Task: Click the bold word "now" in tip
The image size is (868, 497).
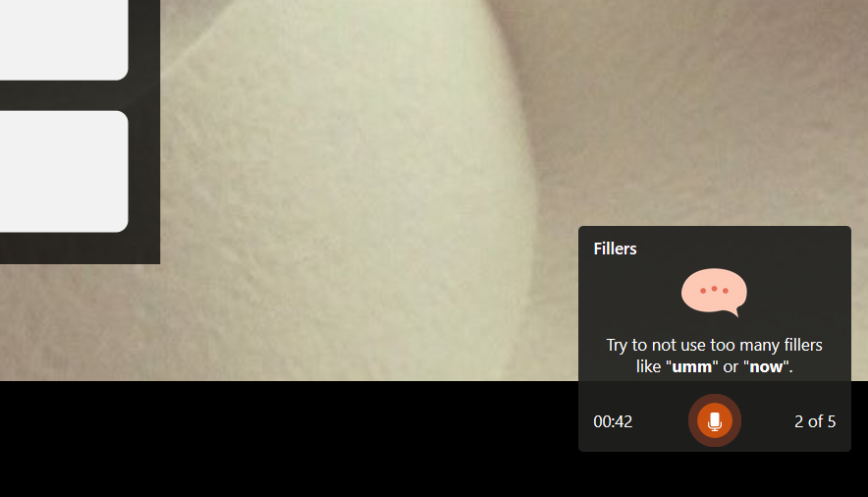Action: coord(766,367)
